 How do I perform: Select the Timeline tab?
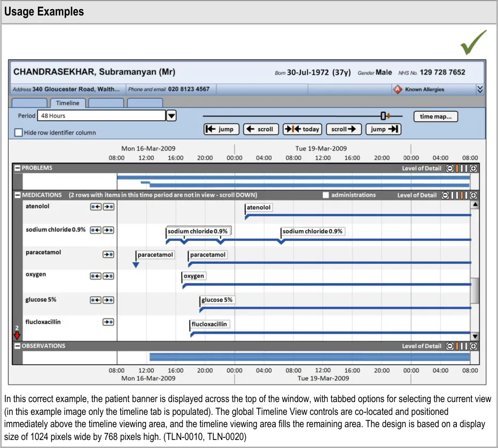point(67,103)
